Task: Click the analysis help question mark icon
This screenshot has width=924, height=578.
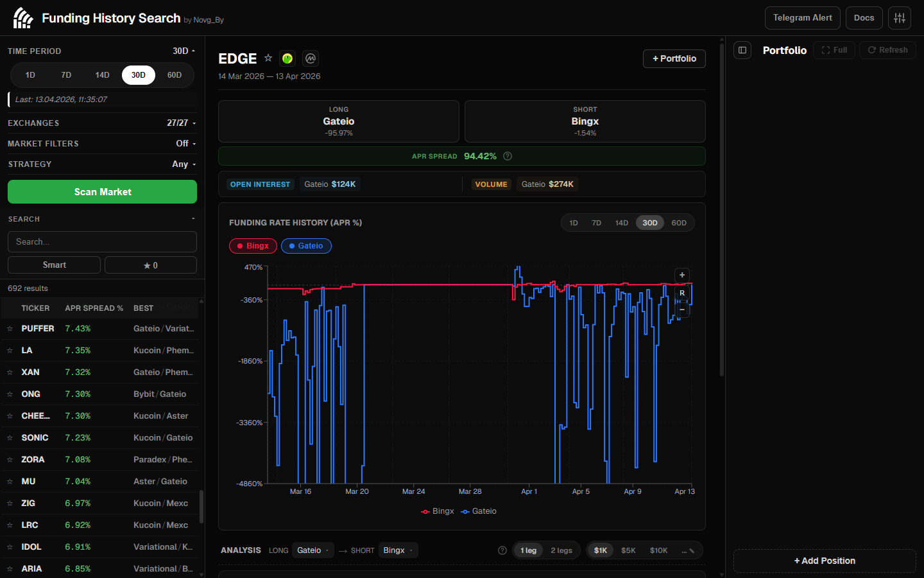Action: [x=502, y=550]
